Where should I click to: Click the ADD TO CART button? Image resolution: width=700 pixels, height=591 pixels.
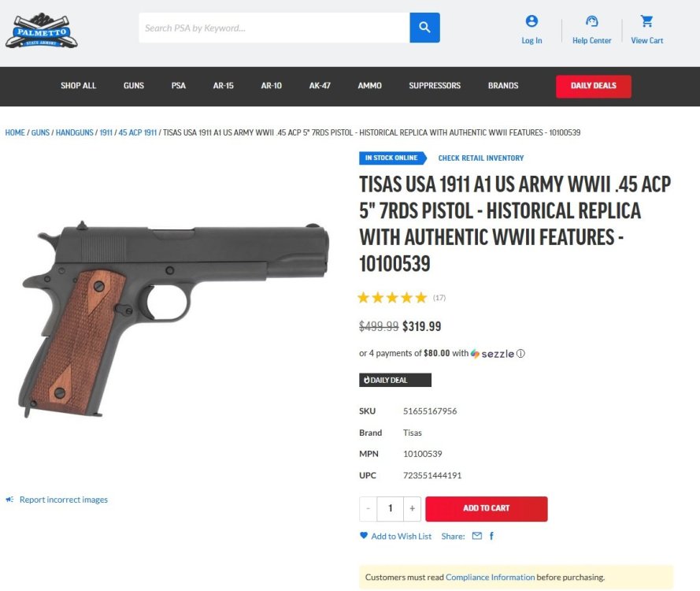(486, 508)
